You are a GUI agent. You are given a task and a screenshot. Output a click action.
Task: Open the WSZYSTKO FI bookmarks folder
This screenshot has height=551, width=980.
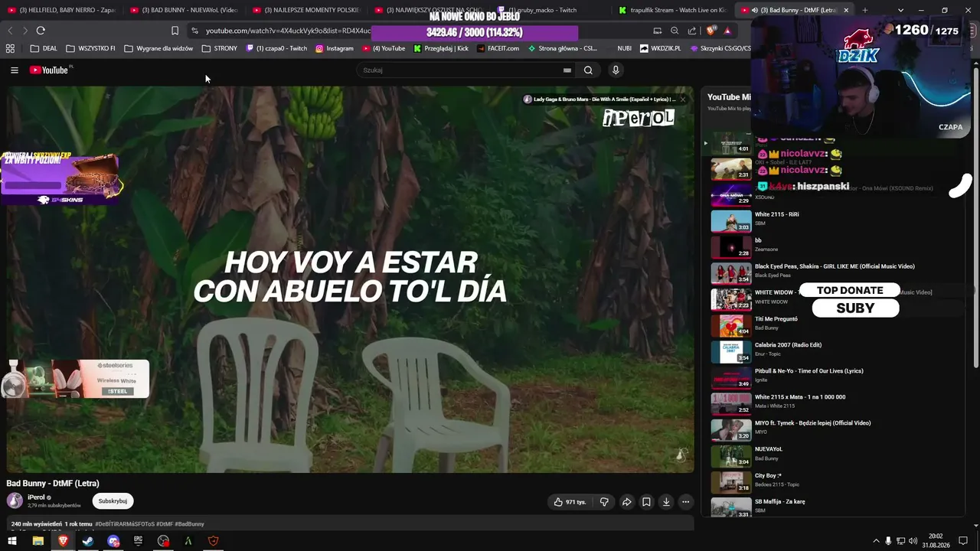90,48
